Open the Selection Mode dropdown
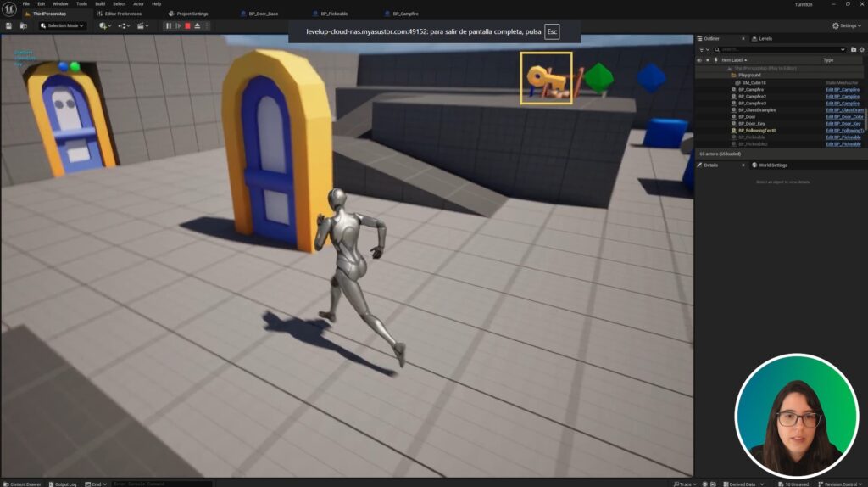 (62, 26)
